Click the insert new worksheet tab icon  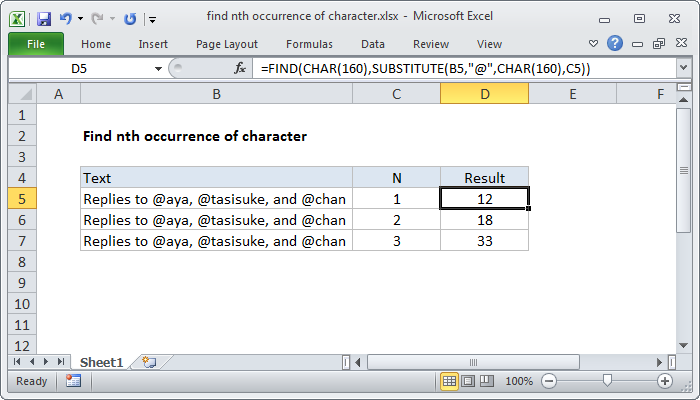point(149,361)
